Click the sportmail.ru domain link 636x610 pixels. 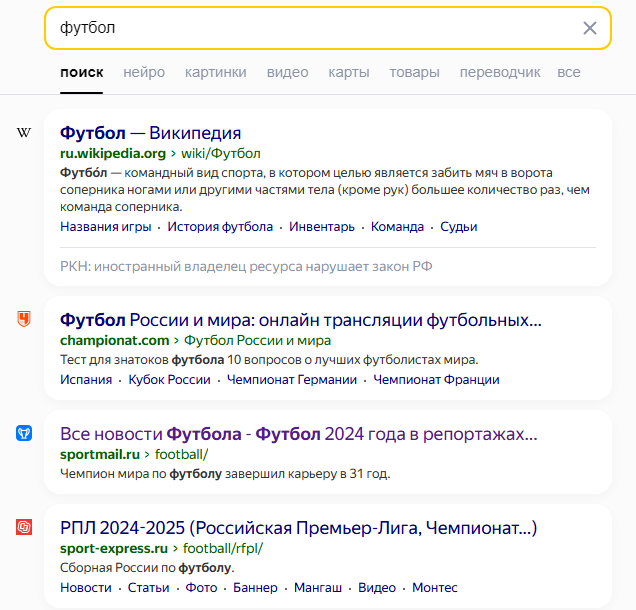[100, 454]
